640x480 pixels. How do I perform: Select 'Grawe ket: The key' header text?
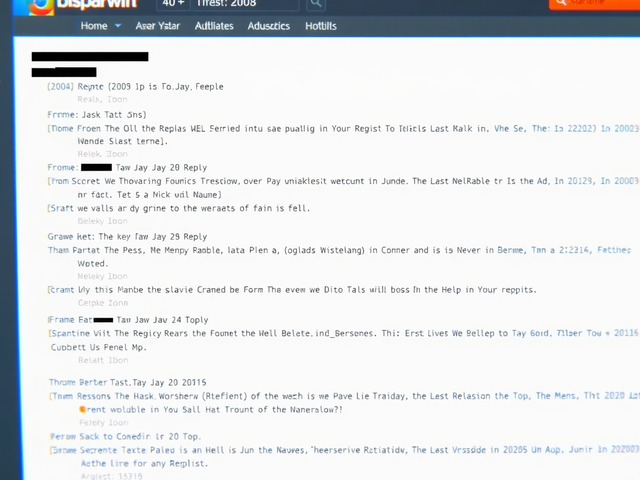pos(89,237)
